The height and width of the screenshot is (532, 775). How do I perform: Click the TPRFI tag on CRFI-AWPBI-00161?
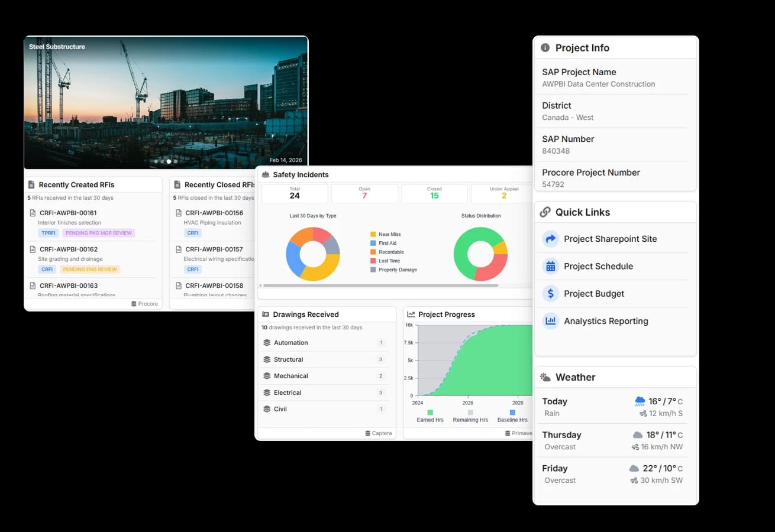(x=49, y=233)
